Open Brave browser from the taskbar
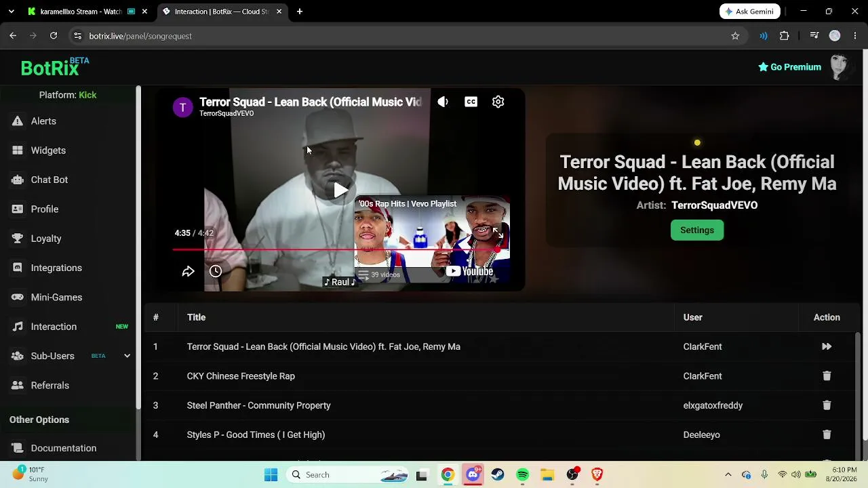Screen dimensions: 868x488 point(597,474)
